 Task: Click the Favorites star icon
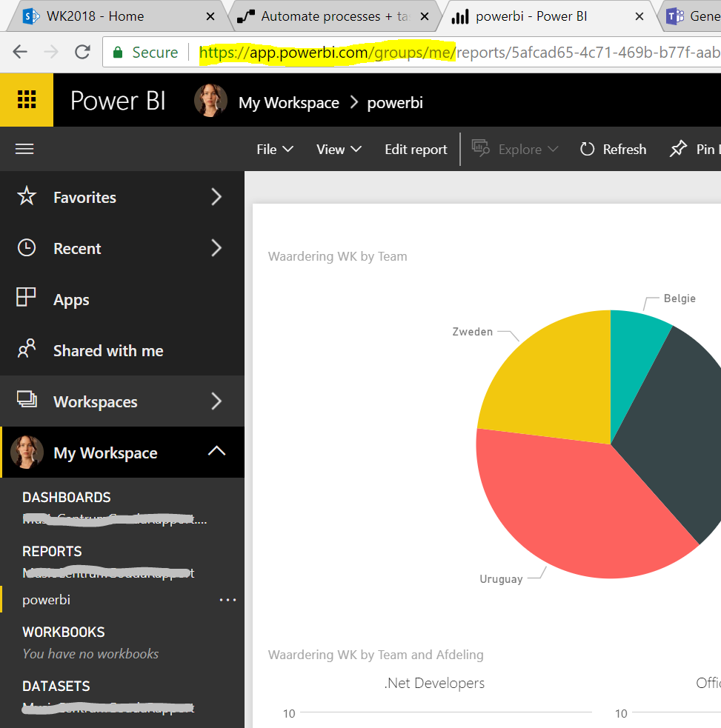(27, 196)
